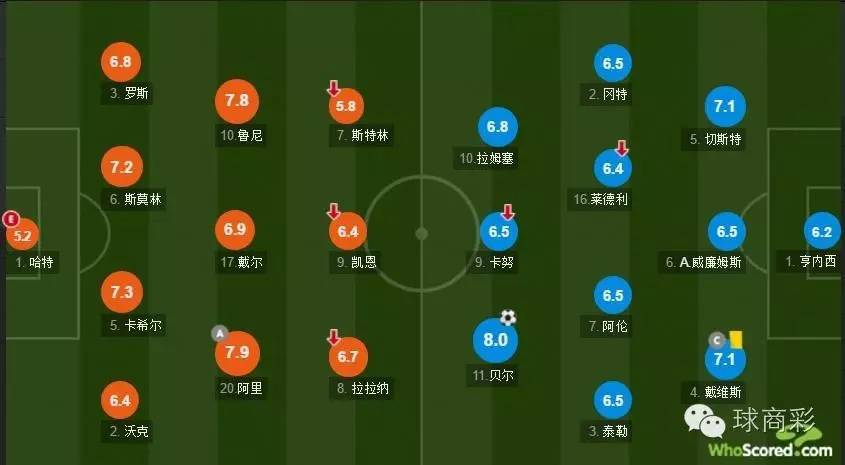Click the captain badge on 戴维斯

point(715,340)
